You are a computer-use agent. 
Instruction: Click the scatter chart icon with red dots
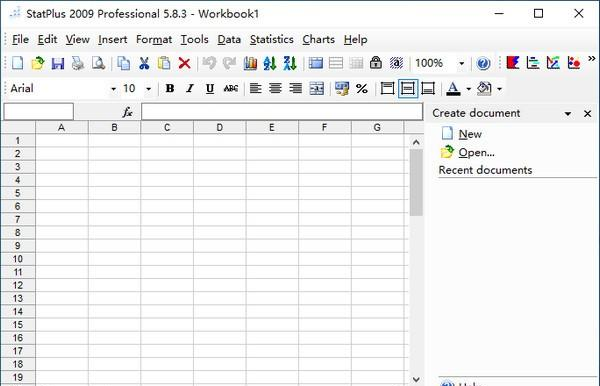574,63
